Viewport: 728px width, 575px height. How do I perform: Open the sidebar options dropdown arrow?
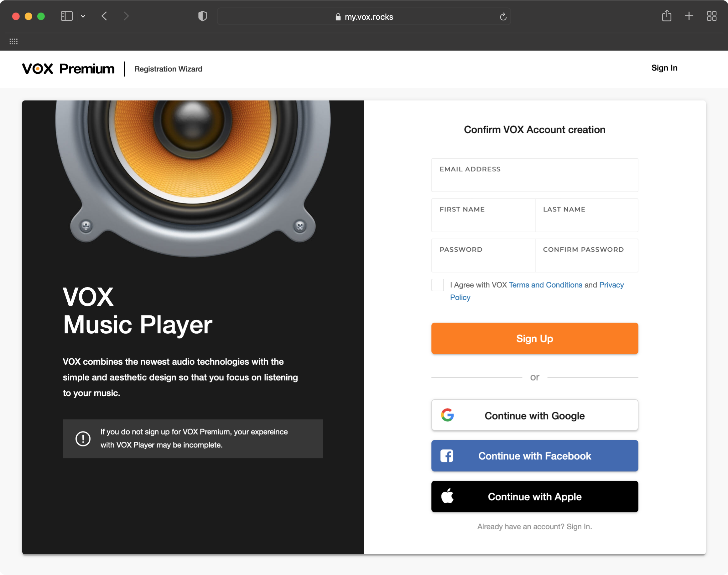[83, 16]
